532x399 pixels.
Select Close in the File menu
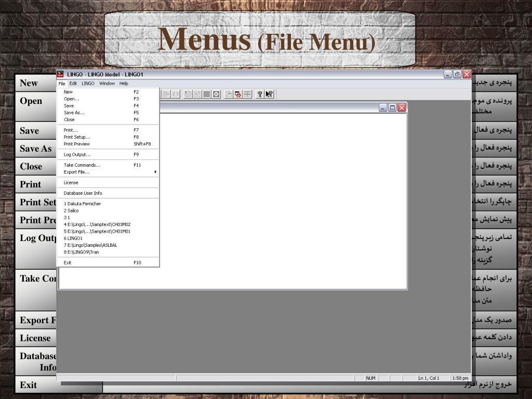pos(108,119)
